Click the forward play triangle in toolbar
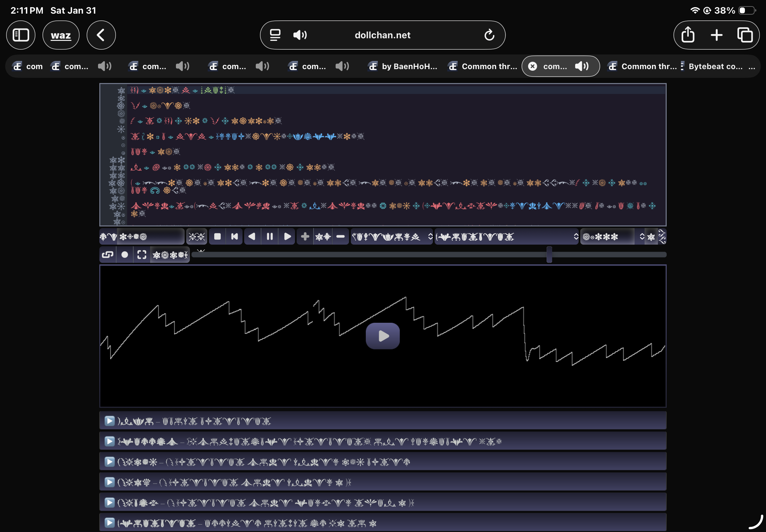Image resolution: width=766 pixels, height=532 pixels. 287,237
